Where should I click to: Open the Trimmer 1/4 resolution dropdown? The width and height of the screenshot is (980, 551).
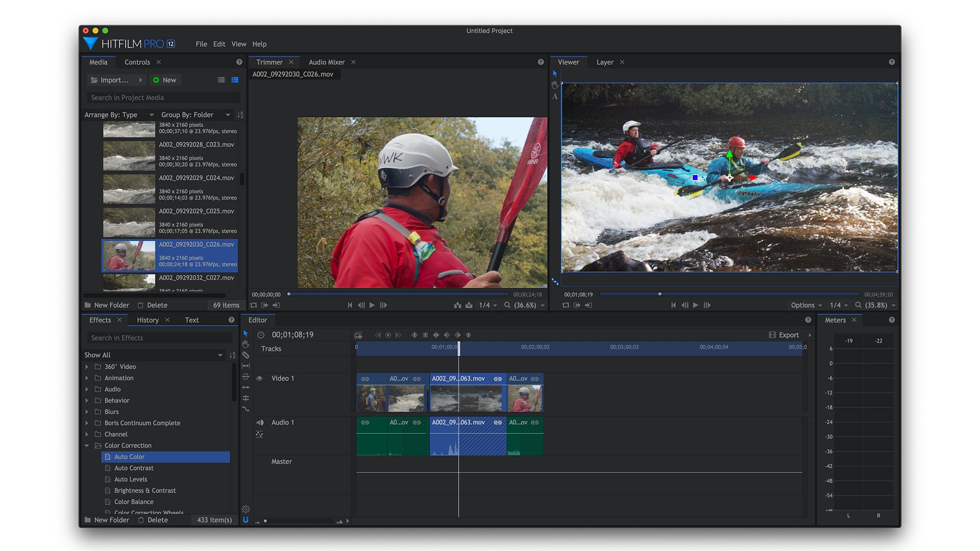pos(488,305)
